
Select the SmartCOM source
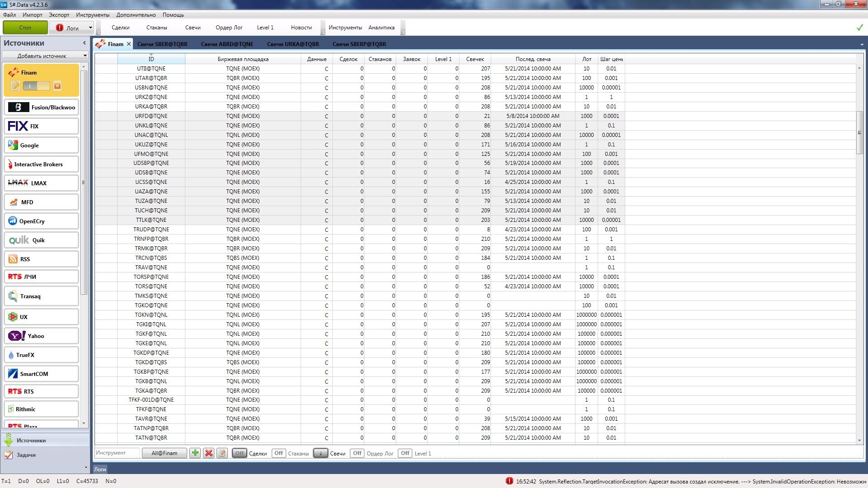[x=42, y=374]
